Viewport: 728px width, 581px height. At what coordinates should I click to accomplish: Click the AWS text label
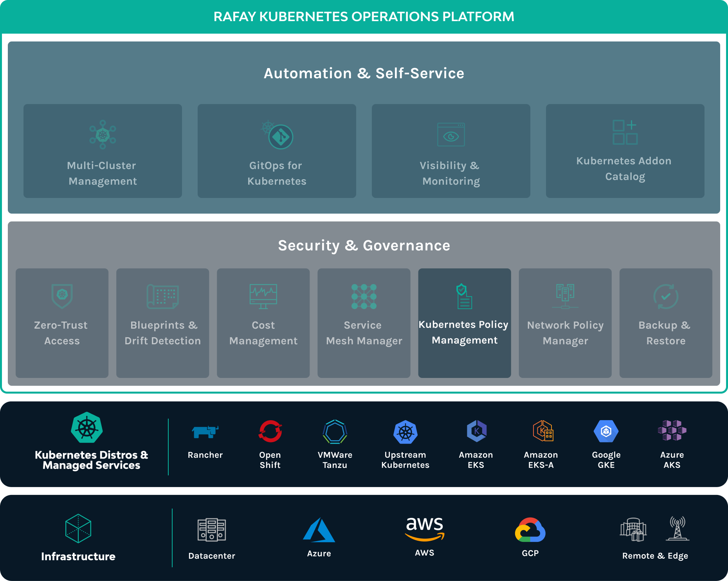[425, 553]
